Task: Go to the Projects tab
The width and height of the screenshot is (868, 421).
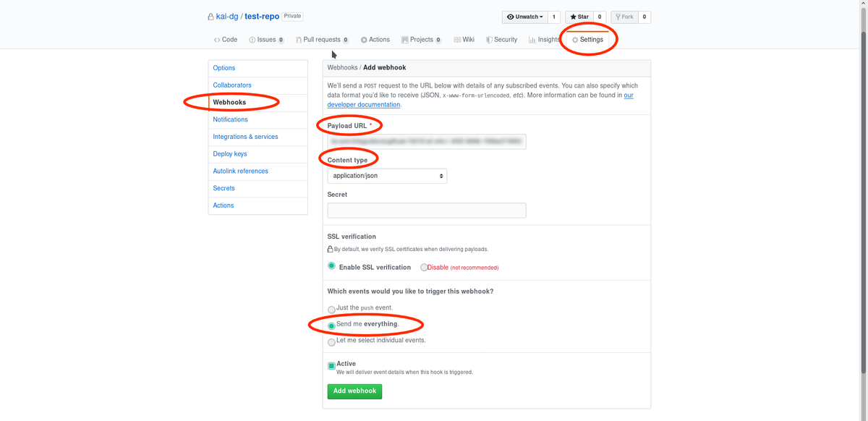Action: click(422, 40)
